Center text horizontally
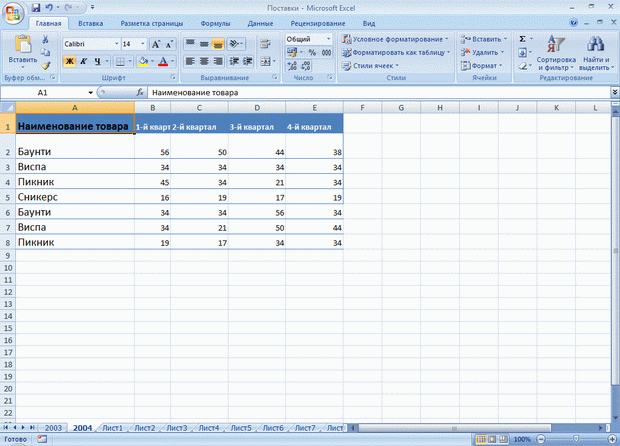This screenshot has height=446, width=620. (204, 61)
